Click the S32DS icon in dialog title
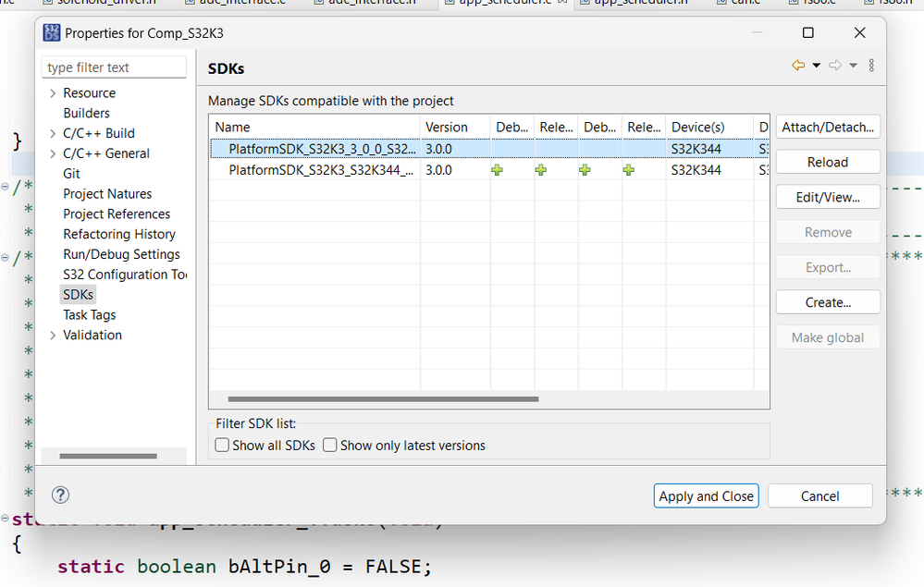 point(51,33)
